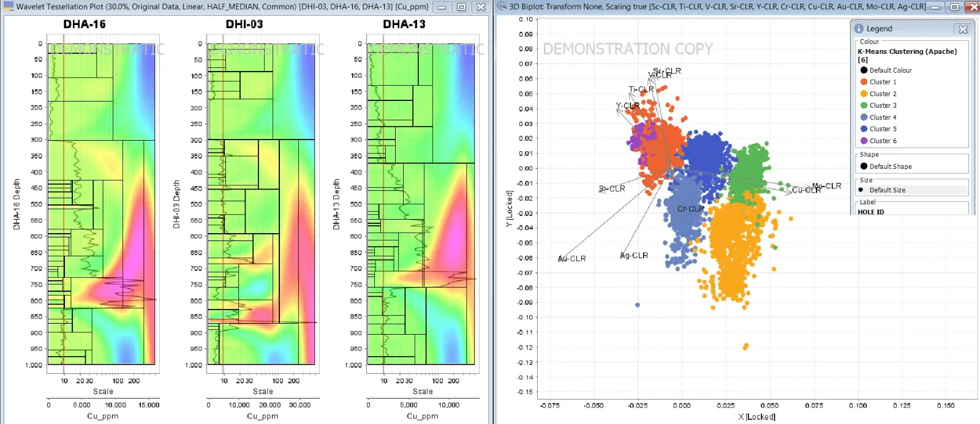The height and width of the screenshot is (424, 980).
Task: Click the Scale label under DHI-03 plot
Action: pos(263,392)
